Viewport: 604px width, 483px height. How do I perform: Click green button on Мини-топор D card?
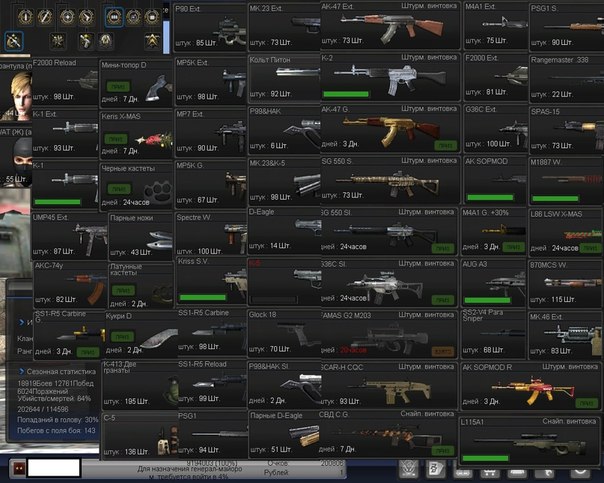[x=118, y=86]
